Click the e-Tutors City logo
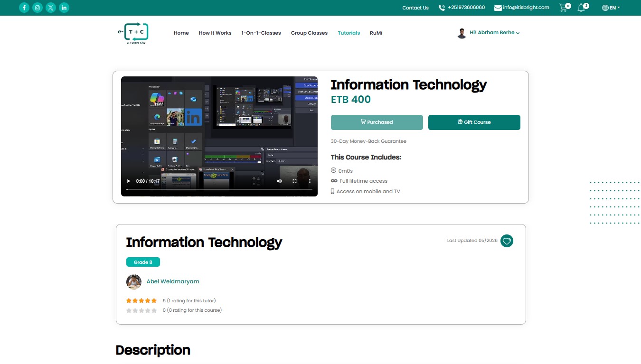 pyautogui.click(x=133, y=33)
